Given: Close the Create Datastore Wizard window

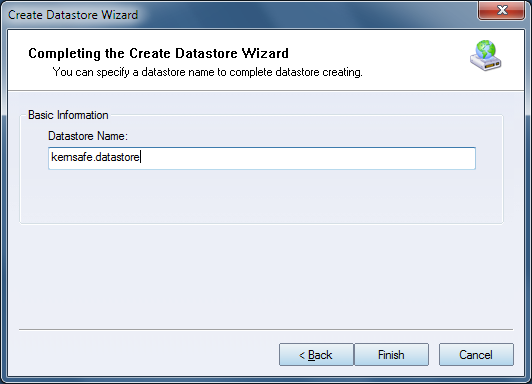Looking at the screenshot, I should (x=501, y=10).
